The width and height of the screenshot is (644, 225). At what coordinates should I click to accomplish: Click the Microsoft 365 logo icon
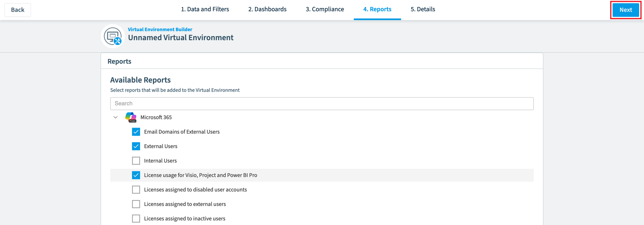point(131,117)
